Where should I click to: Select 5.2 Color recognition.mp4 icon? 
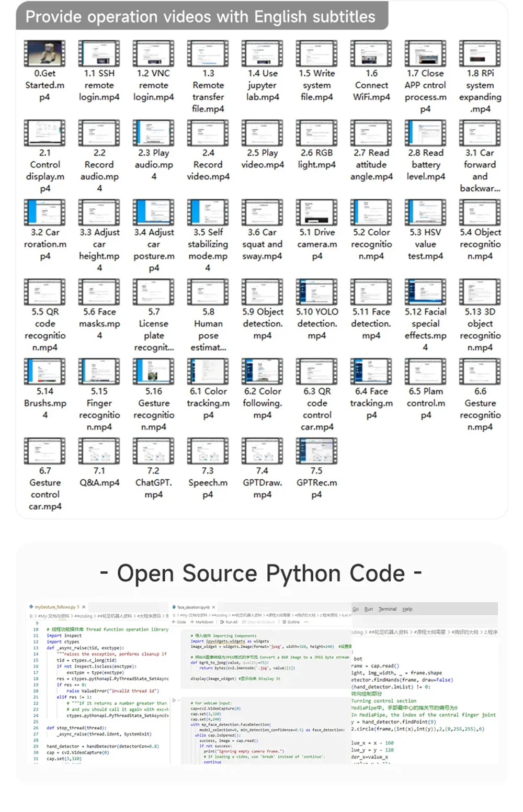(371, 212)
